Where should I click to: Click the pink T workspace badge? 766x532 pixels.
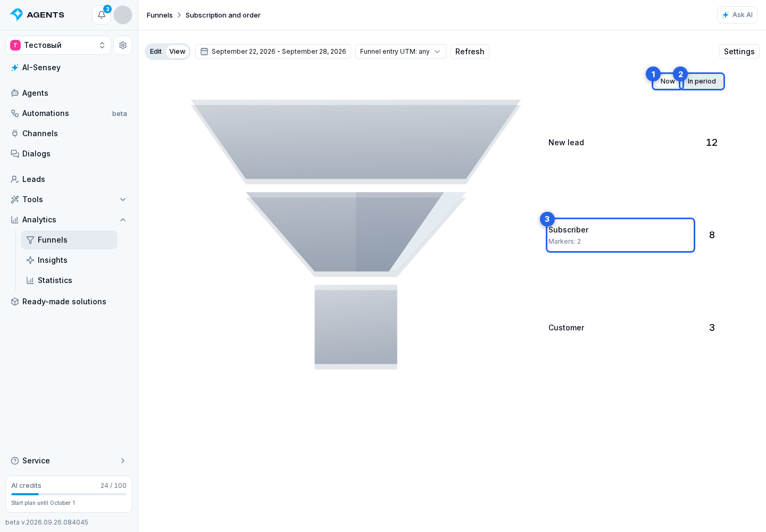(x=15, y=45)
